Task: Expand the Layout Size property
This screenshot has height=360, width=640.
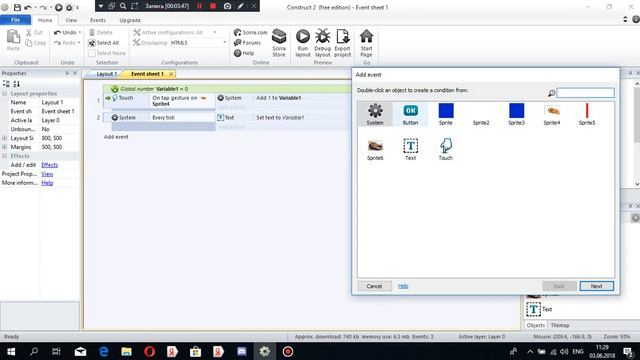Action: [4, 138]
